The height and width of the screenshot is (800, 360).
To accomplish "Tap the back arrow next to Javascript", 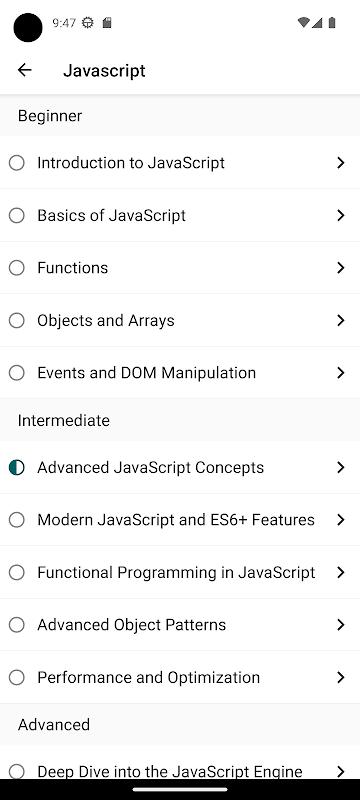I will pos(24,70).
